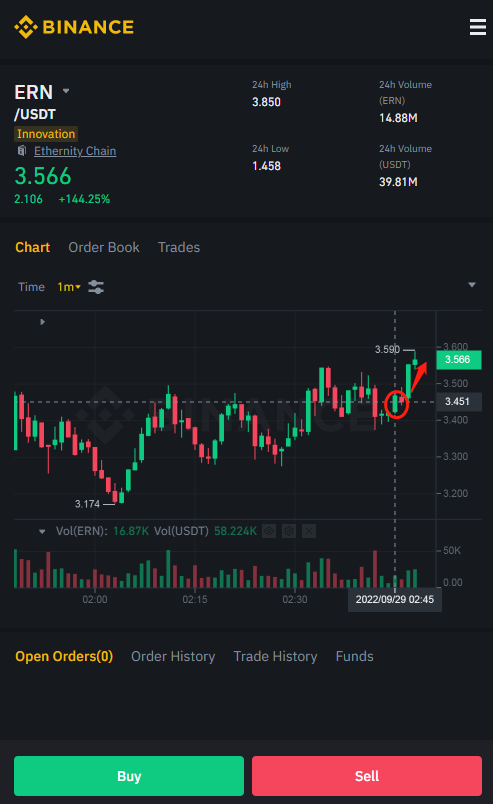Collapse the Vol(ERN) indicator legend

(x=42, y=531)
